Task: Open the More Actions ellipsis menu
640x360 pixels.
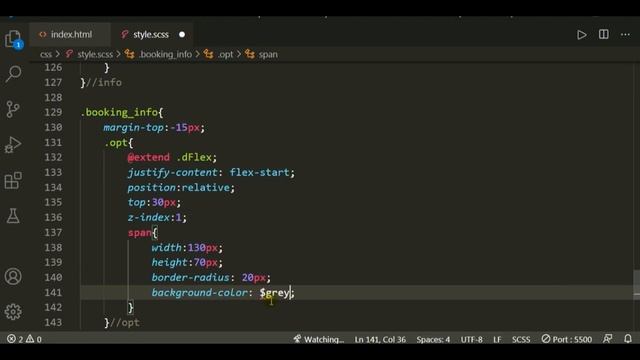Action: point(625,35)
